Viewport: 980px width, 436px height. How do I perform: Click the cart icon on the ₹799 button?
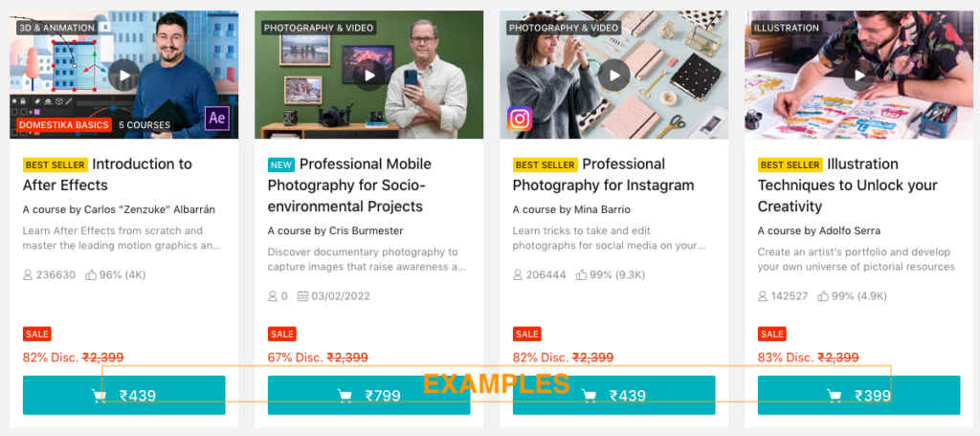(x=345, y=396)
